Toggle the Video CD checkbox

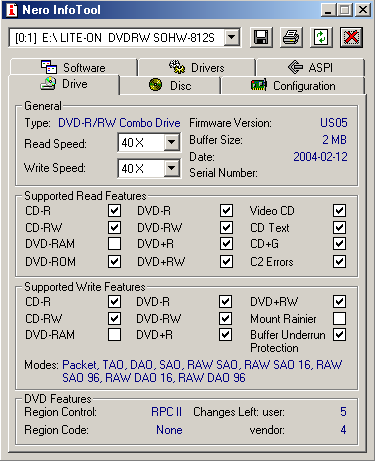[x=339, y=211]
